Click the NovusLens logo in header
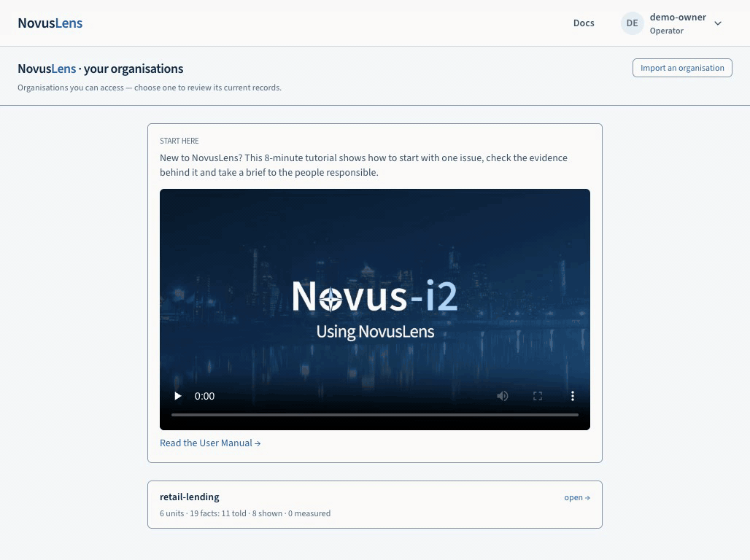This screenshot has width=750, height=560. 50,23
